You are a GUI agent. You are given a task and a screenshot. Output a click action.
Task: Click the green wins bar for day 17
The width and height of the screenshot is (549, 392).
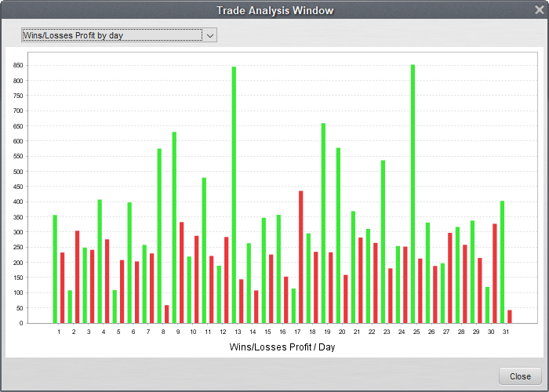[x=293, y=306]
